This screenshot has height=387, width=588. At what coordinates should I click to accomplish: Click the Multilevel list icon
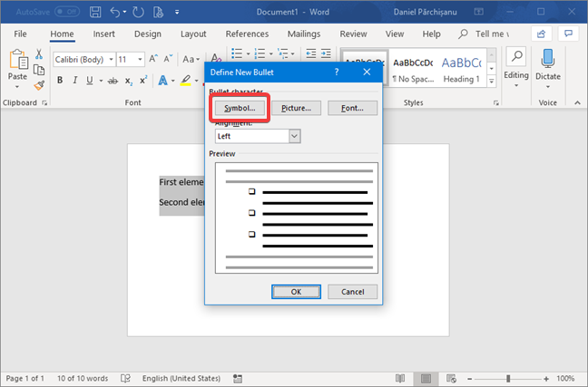pyautogui.click(x=283, y=53)
